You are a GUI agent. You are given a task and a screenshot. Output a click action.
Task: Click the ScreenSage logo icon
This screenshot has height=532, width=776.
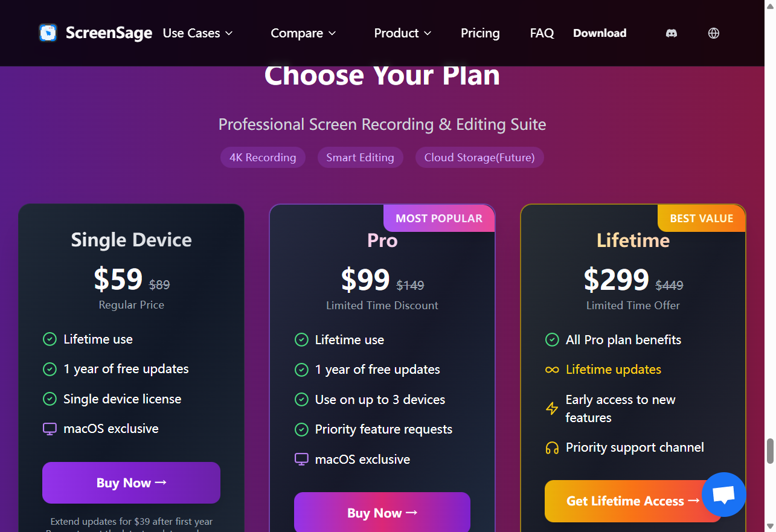click(x=48, y=33)
